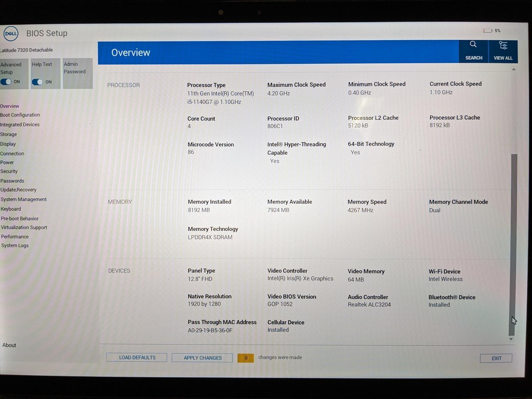Click the Processor ID value 806C1
The image size is (532, 399).
pos(275,126)
